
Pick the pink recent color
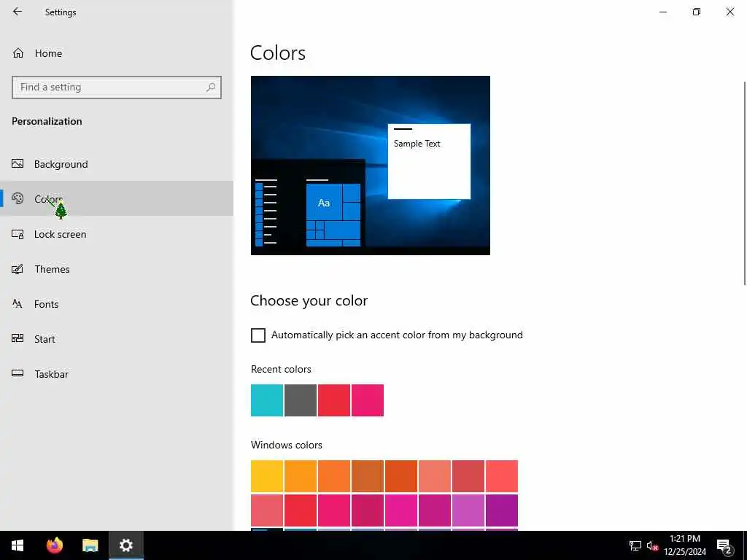pos(368,400)
